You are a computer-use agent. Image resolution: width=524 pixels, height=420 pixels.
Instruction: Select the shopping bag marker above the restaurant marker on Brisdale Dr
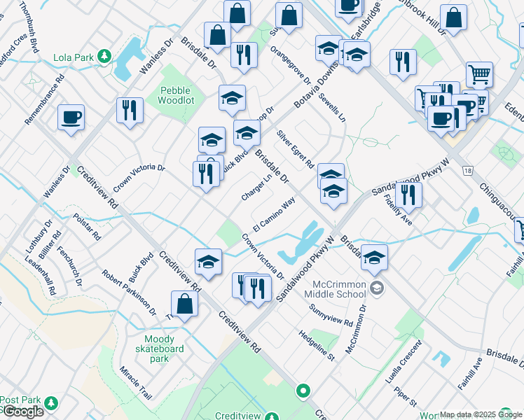point(218,36)
